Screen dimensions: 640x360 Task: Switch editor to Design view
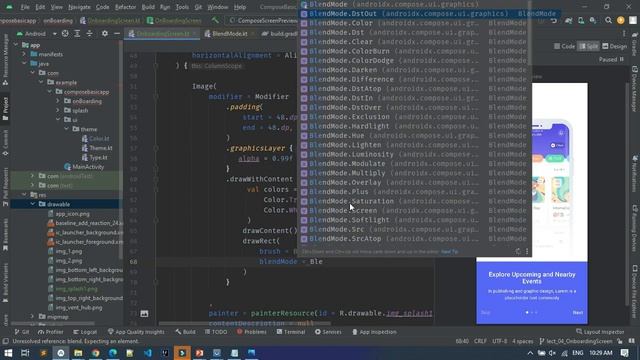tap(615, 47)
